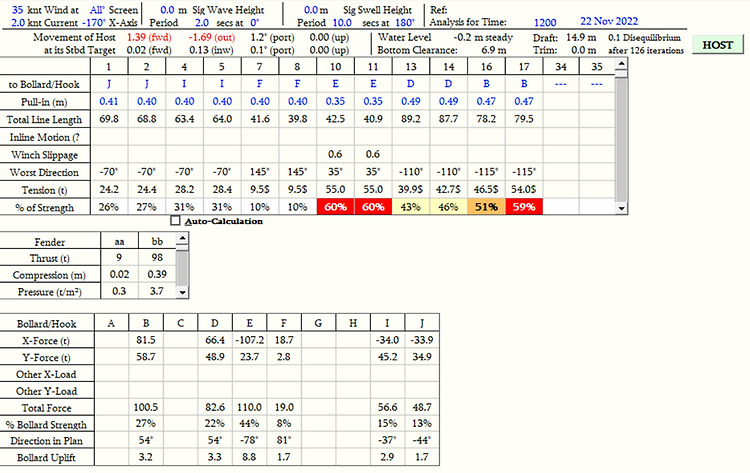Click the wave period 2.0 value

(x=202, y=22)
